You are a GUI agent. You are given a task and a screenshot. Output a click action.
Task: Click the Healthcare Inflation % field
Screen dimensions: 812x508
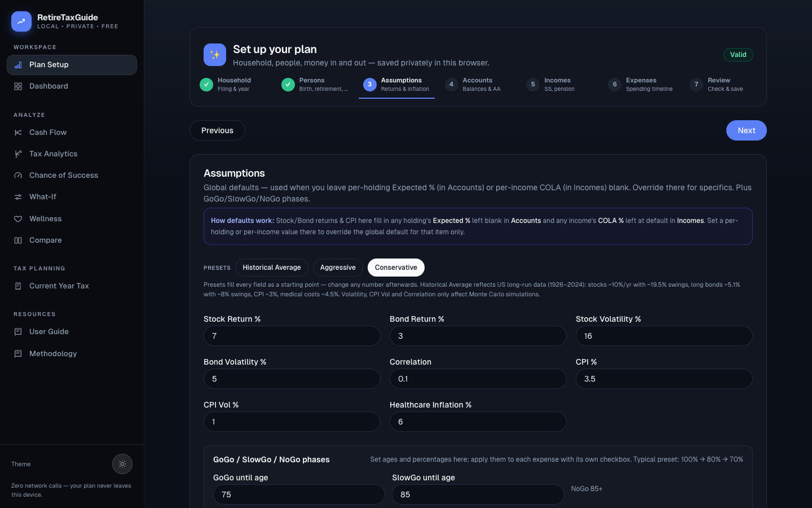point(478,422)
